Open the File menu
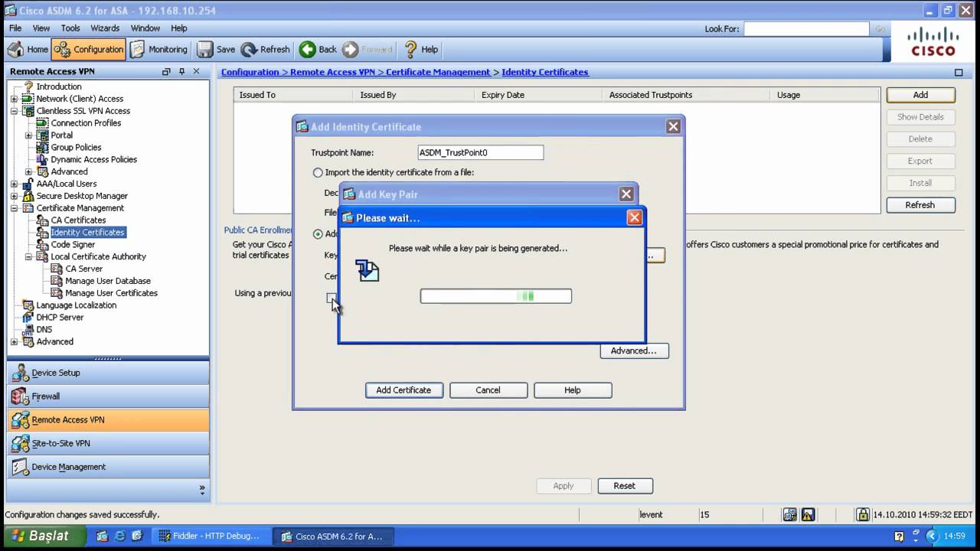 [x=15, y=28]
